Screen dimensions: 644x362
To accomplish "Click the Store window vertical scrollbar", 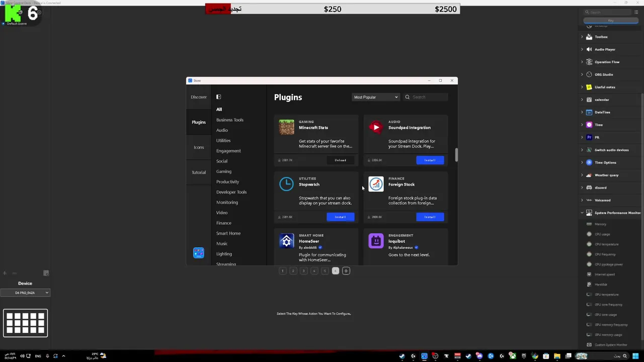I will tap(456, 155).
